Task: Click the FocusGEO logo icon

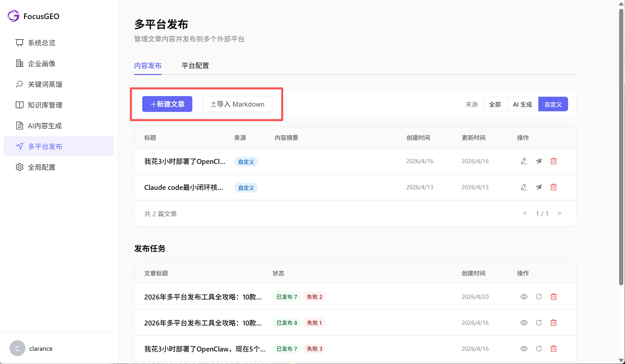Action: [x=14, y=16]
